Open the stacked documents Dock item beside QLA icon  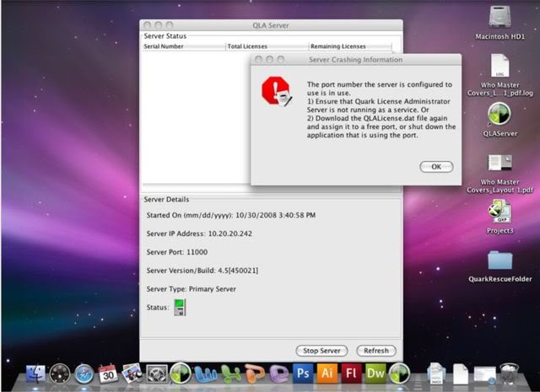436,373
